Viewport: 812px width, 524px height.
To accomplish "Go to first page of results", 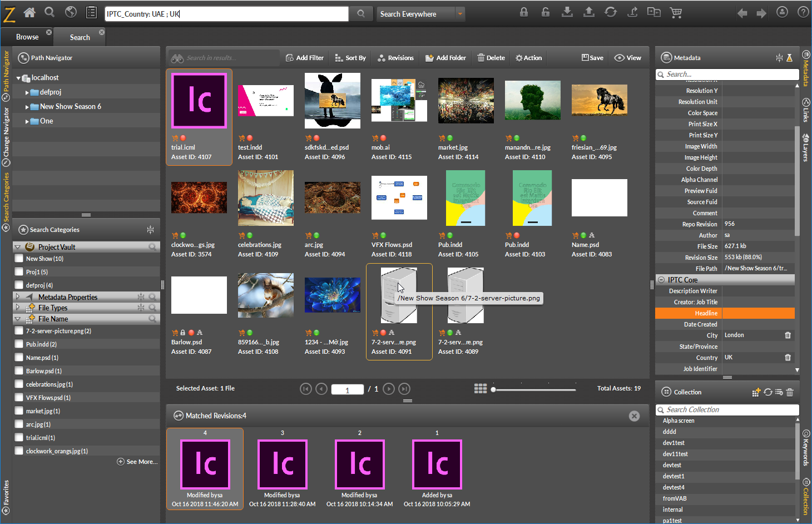I will [x=306, y=389].
